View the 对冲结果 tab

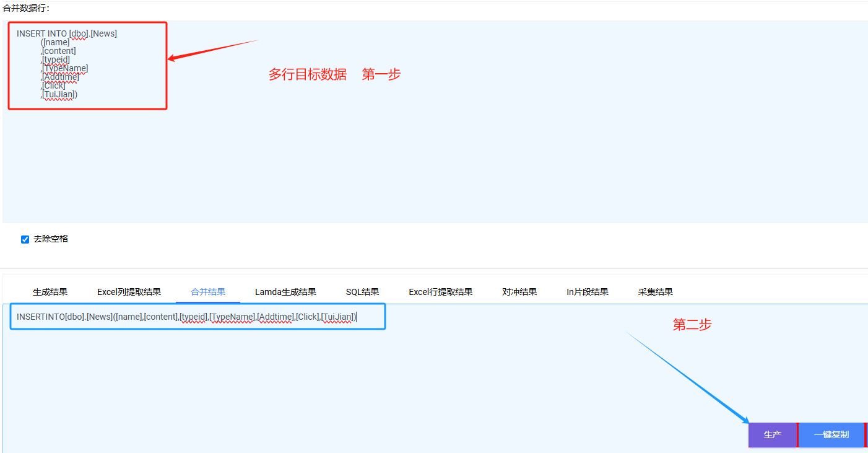(519, 292)
